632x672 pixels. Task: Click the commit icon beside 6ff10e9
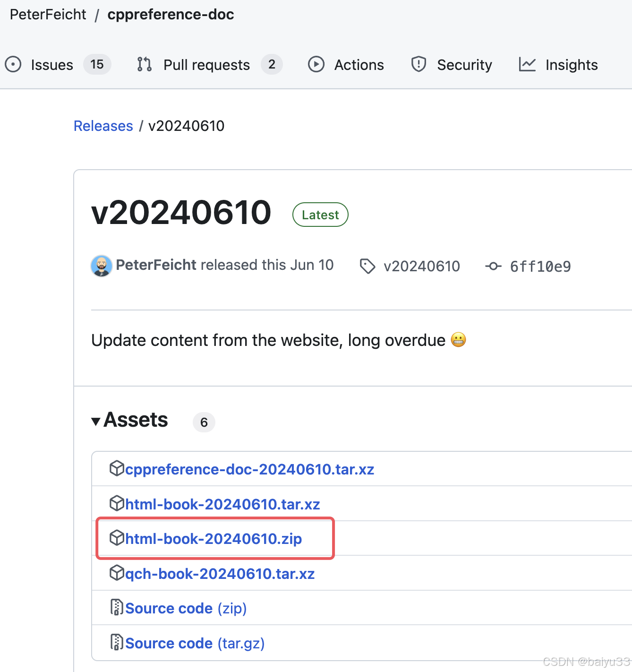coord(493,267)
